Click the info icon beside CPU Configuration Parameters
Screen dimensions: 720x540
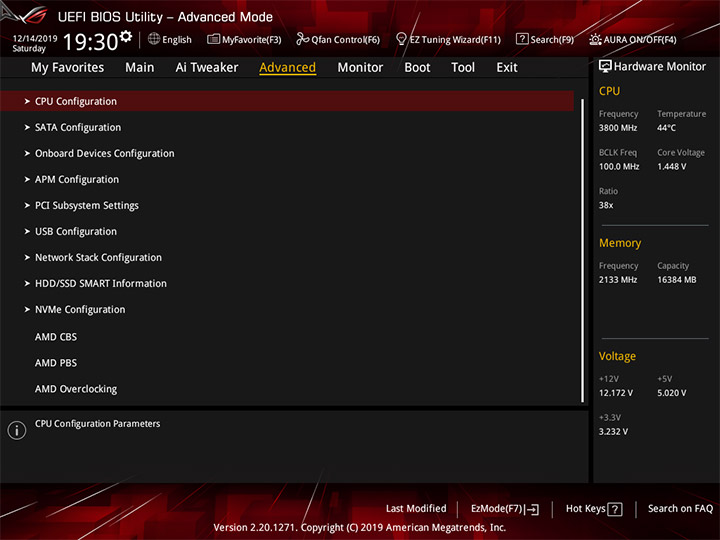tap(17, 430)
